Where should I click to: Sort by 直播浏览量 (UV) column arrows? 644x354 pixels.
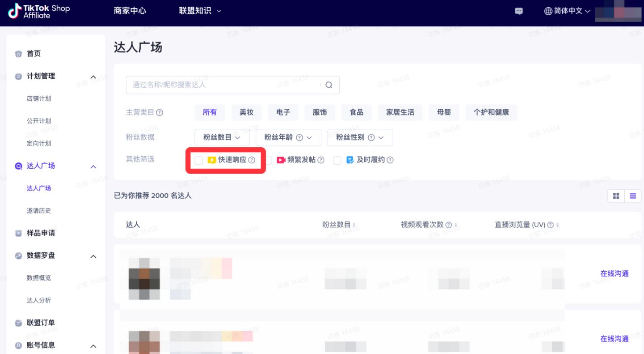coord(558,225)
